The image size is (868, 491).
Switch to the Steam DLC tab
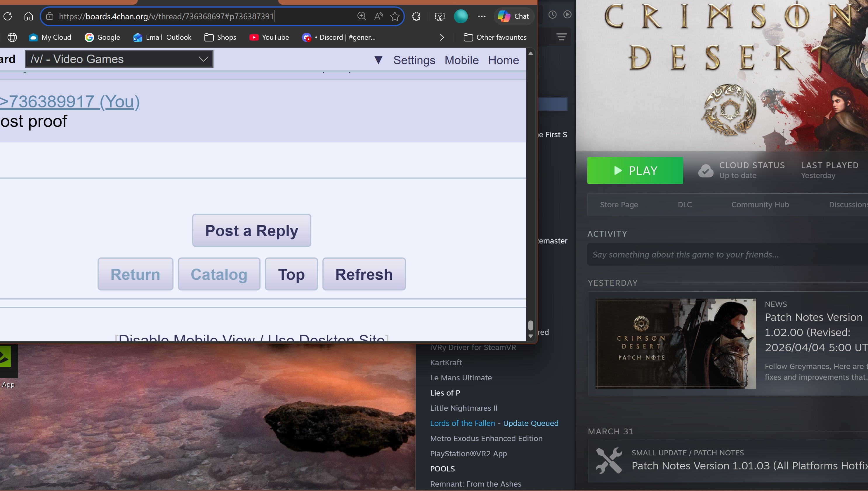[x=685, y=205]
